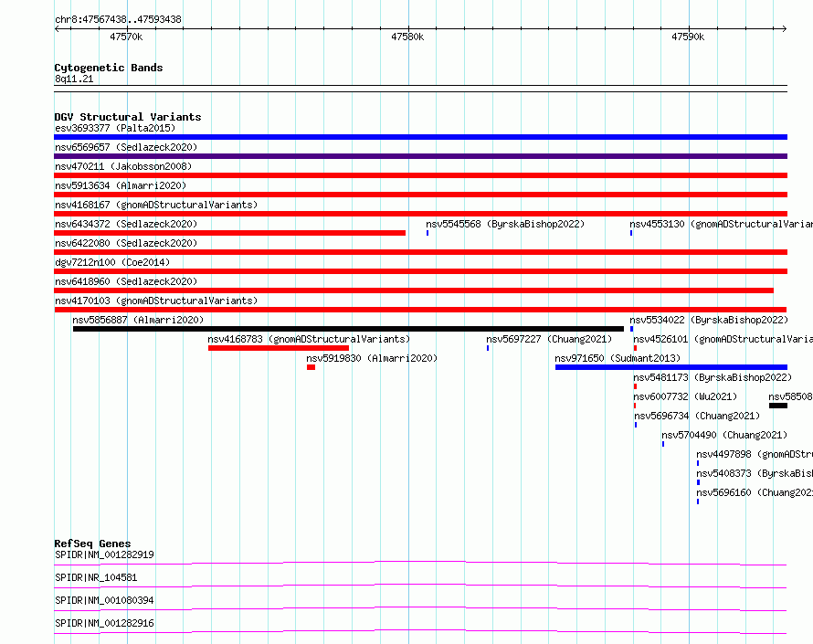
Task: Click the nsv5919830 (Almarri2020) label
Action: tap(372, 358)
